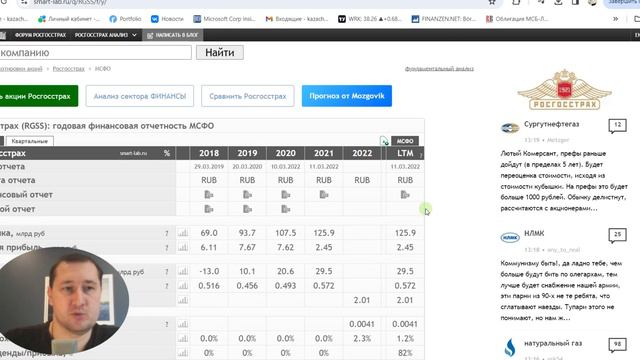640x360 pixels.
Task: Open the натуральный газ comment count bubble 98
Action: [x=617, y=344]
